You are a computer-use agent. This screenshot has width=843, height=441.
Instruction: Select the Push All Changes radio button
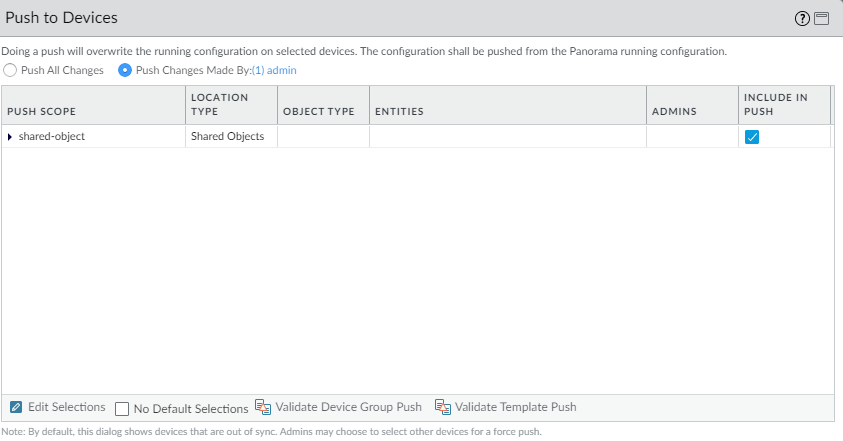point(10,70)
